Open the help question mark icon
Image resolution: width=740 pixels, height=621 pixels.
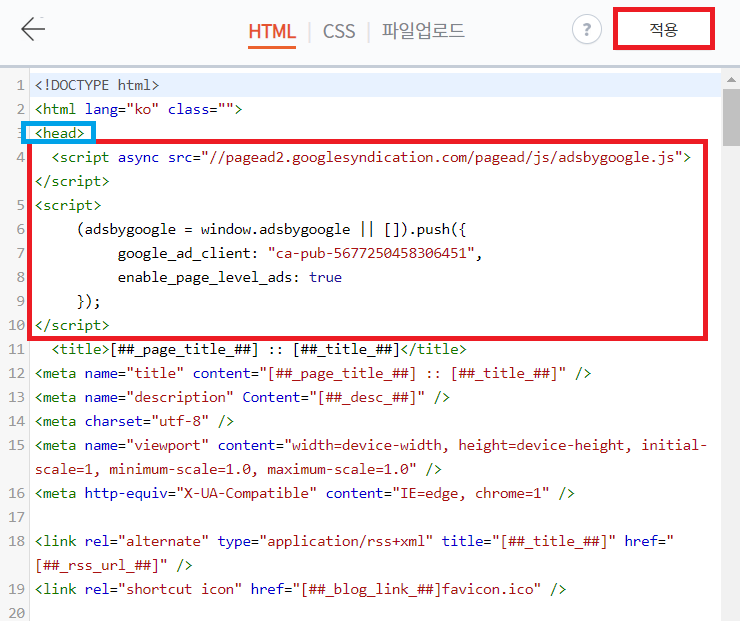coord(587,29)
